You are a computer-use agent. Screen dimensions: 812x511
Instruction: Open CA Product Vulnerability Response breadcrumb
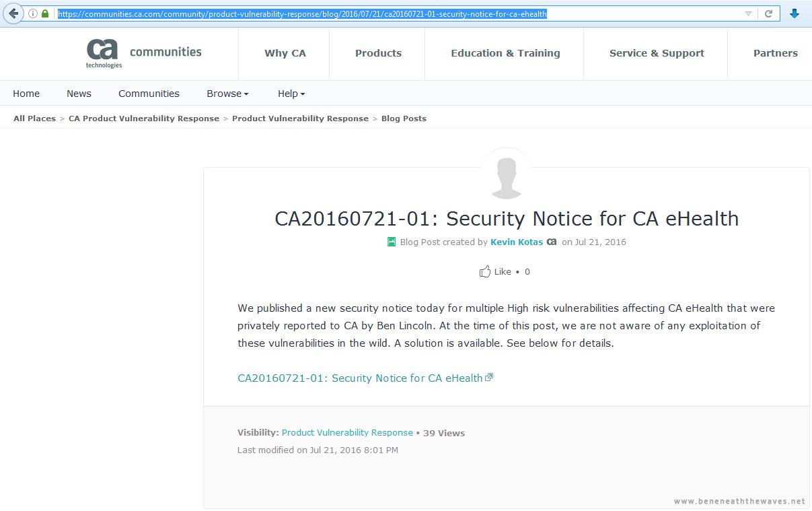[144, 118]
